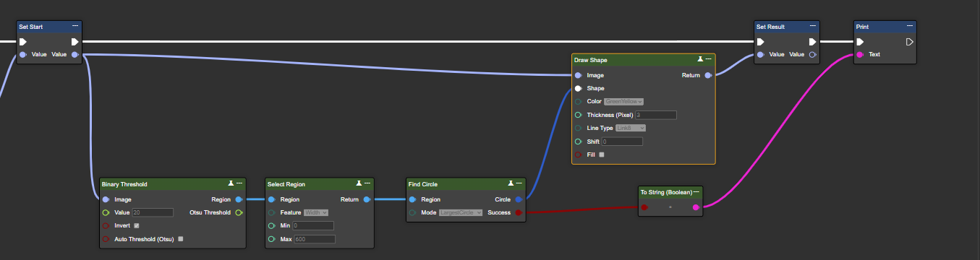
Task: Click Select Region's Return output pin
Action: click(x=367, y=199)
